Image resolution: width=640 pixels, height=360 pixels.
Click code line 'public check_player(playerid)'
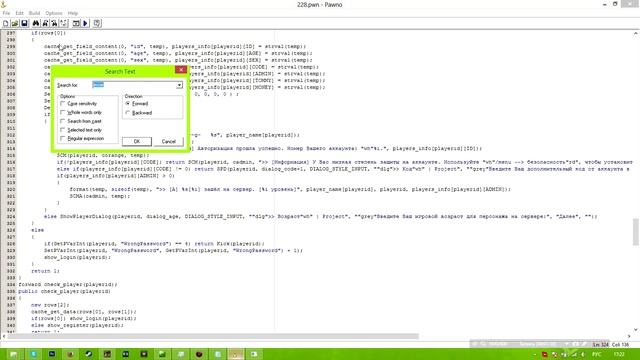click(64, 291)
